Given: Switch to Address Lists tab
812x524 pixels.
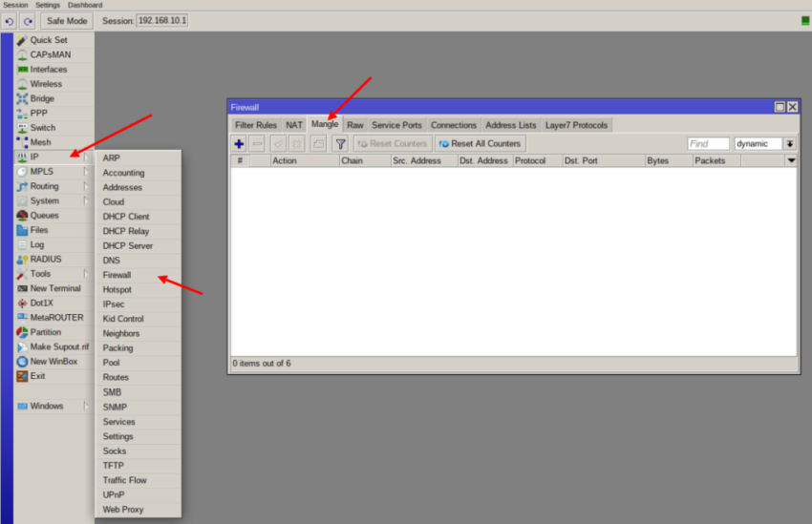Looking at the screenshot, I should 511,125.
